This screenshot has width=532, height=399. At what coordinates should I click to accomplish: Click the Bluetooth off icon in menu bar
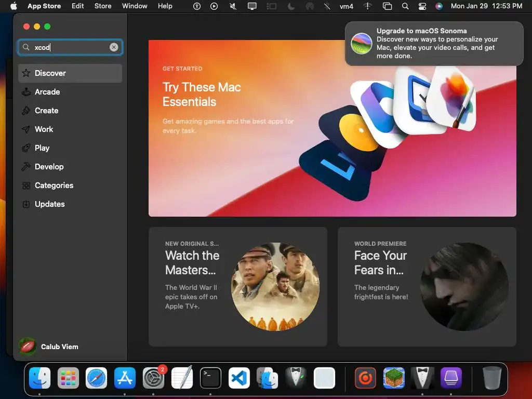coord(327,6)
